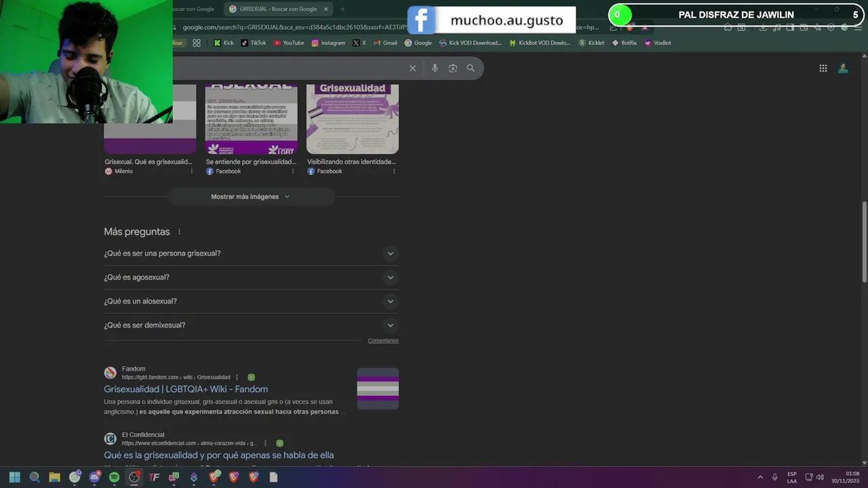
Task: Open options for "Se entiende por grisexualidad" image
Action: coord(293,171)
